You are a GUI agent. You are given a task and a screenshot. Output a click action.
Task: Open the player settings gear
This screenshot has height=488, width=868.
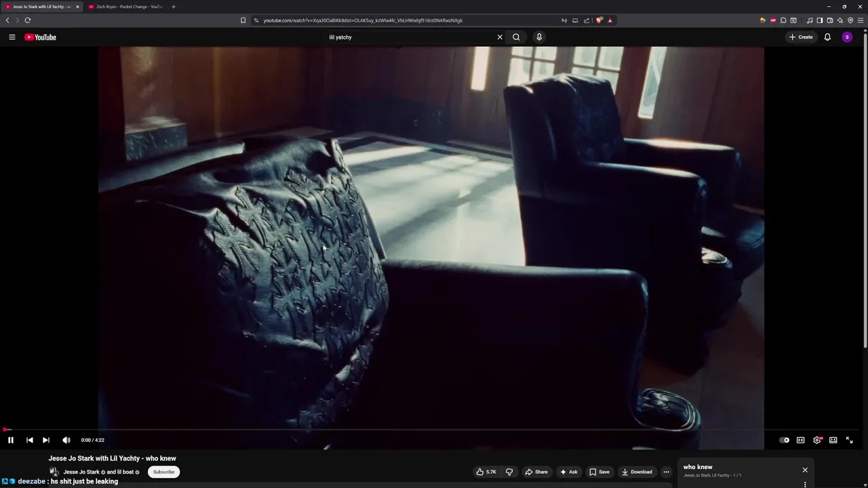tap(817, 440)
